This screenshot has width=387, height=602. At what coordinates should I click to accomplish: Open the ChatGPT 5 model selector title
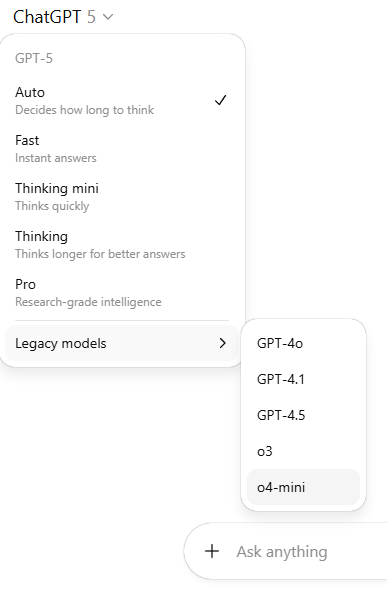63,17
